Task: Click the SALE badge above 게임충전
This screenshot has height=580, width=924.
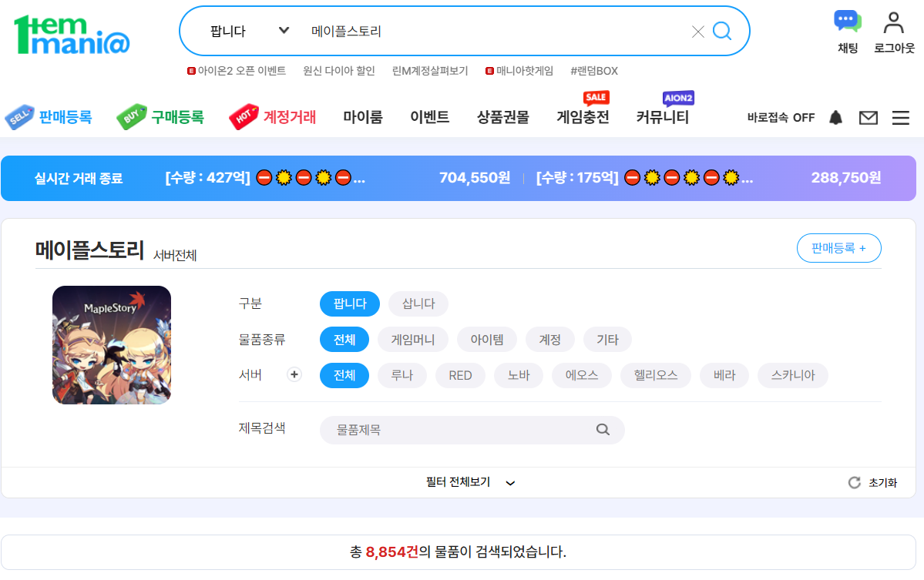Action: click(x=596, y=97)
